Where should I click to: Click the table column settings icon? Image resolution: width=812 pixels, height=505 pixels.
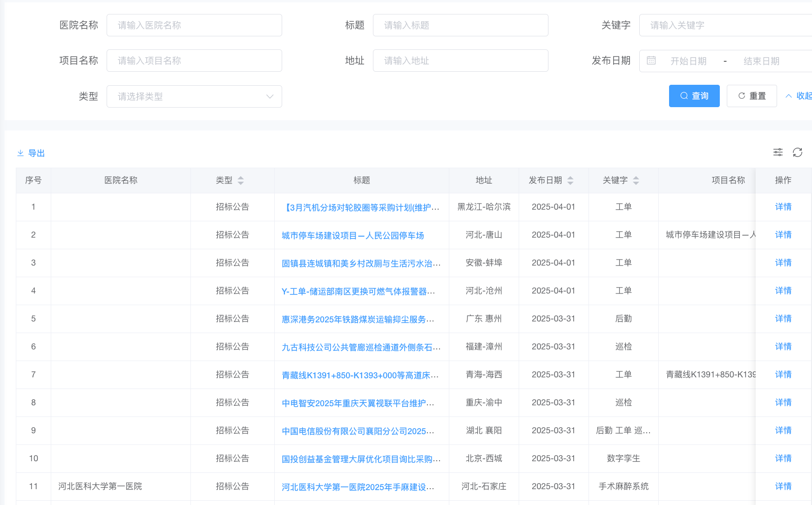(778, 152)
